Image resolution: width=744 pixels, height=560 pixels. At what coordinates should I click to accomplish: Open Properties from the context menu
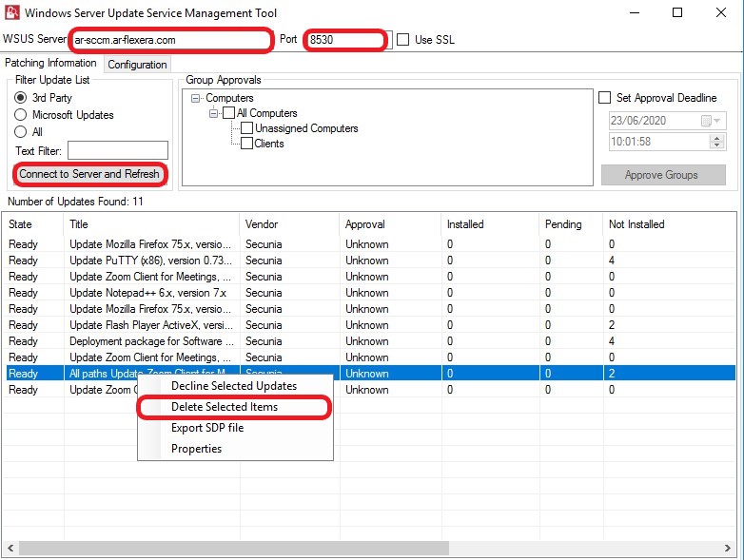pos(234,449)
